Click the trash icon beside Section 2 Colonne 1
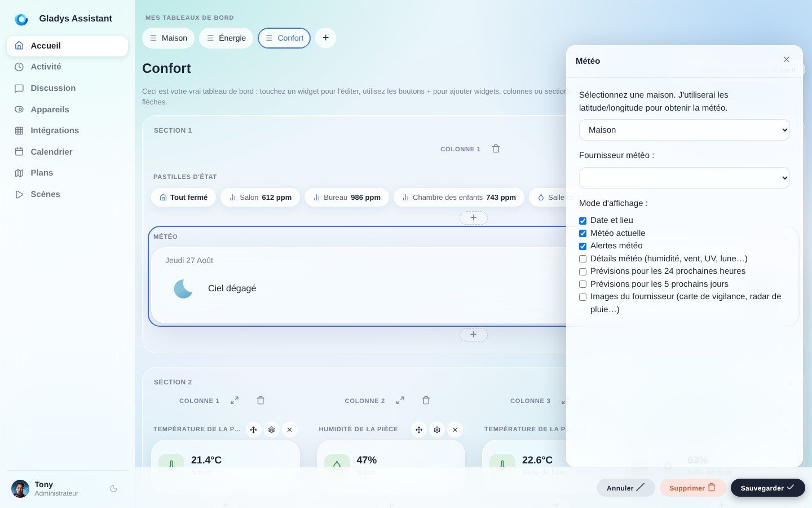The image size is (812, 508). tap(261, 401)
